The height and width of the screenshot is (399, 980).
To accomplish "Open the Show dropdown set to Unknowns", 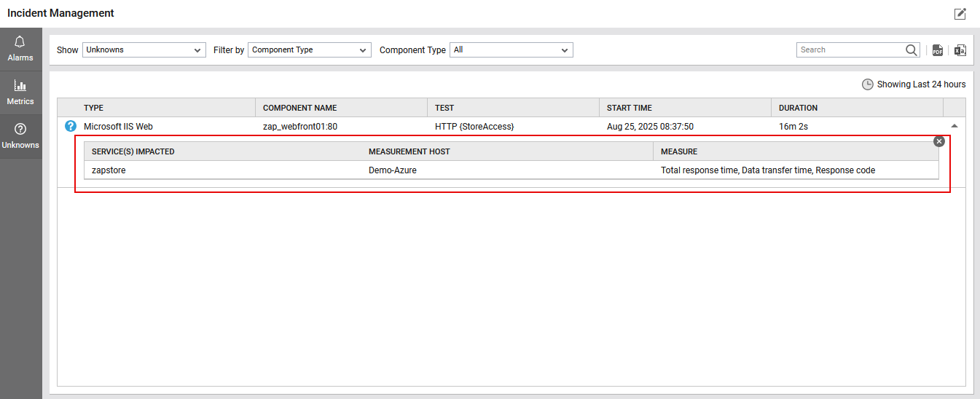I will click(x=144, y=50).
